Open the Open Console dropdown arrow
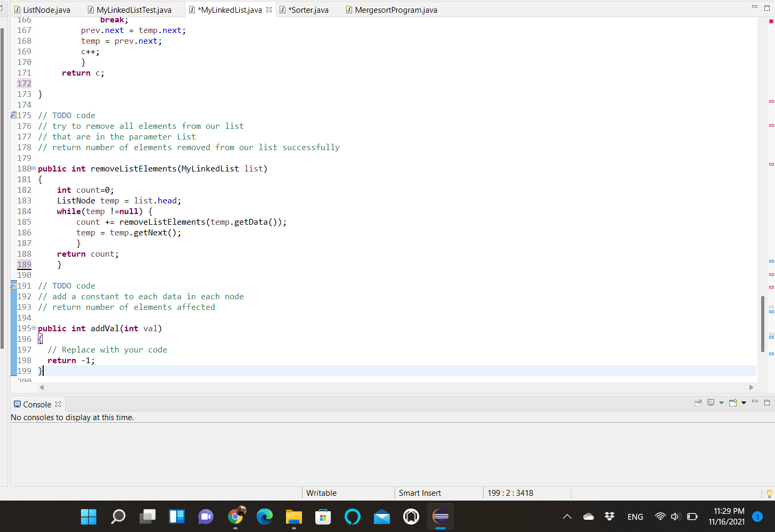The image size is (775, 532). 744,403
